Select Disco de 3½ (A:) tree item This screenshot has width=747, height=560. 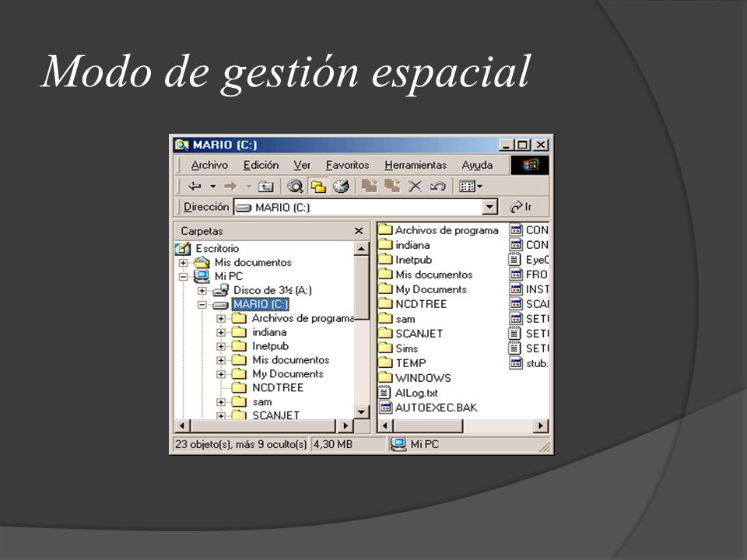pyautogui.click(x=272, y=290)
